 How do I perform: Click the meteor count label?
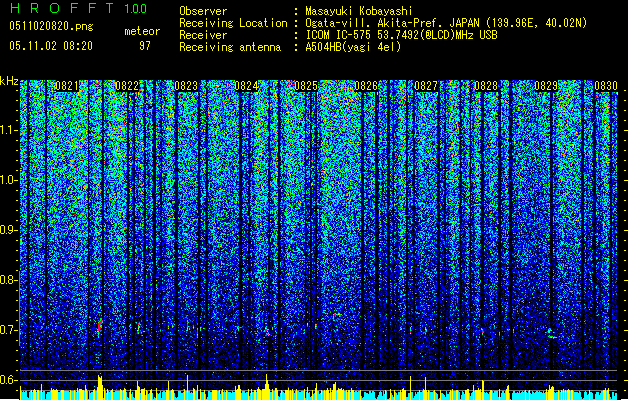pyautogui.click(x=142, y=31)
